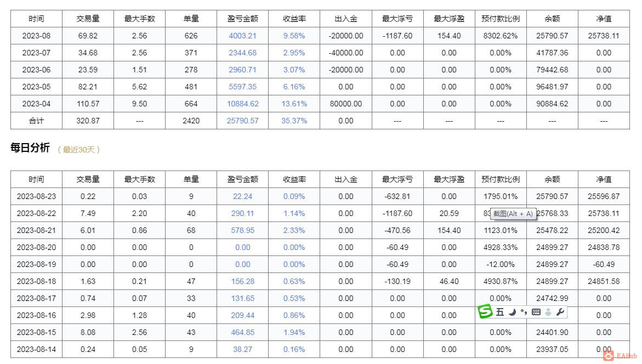Click the 2023-08 profit amount 4003.21
The image size is (642, 364).
[x=242, y=36]
